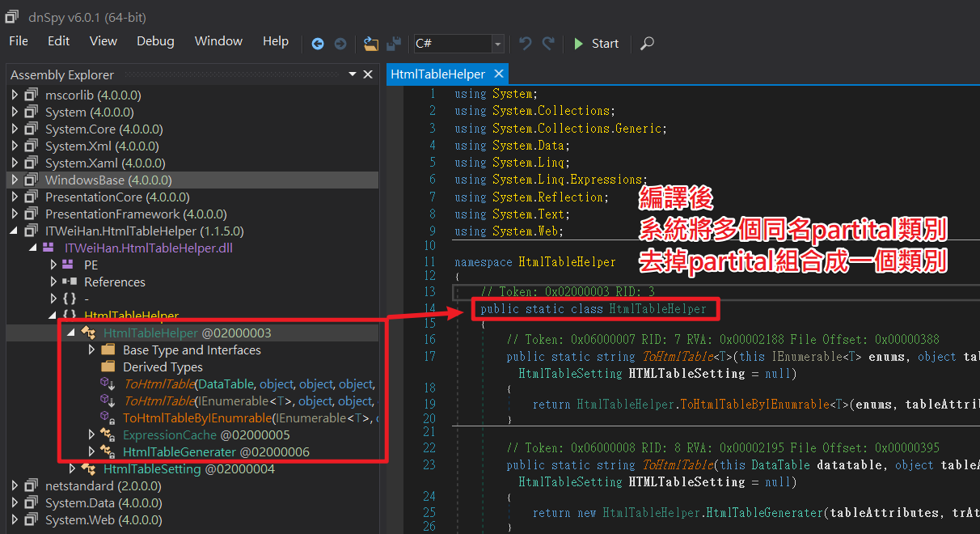Select ToHtmlTable(IEnumerable<T>) method in tree

click(249, 400)
